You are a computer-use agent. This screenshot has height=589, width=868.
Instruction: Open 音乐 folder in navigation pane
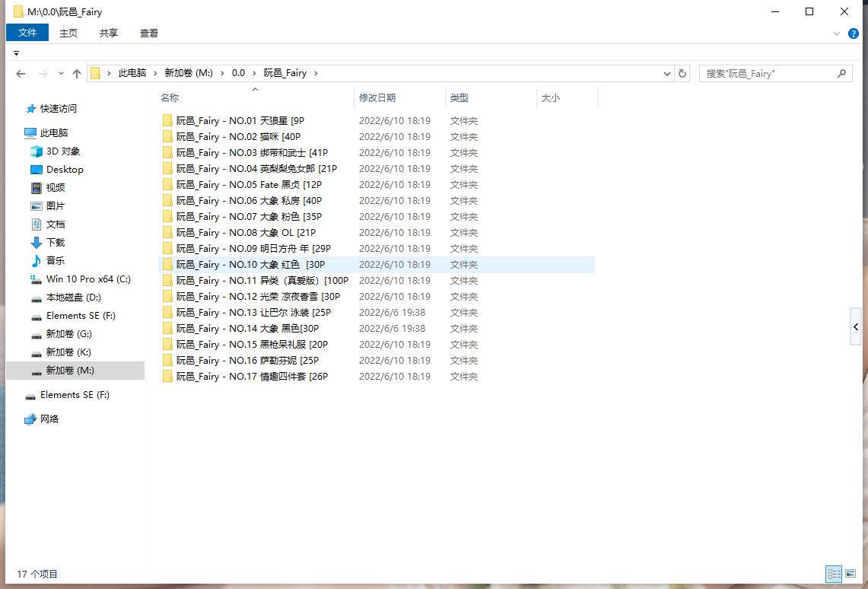(56, 261)
